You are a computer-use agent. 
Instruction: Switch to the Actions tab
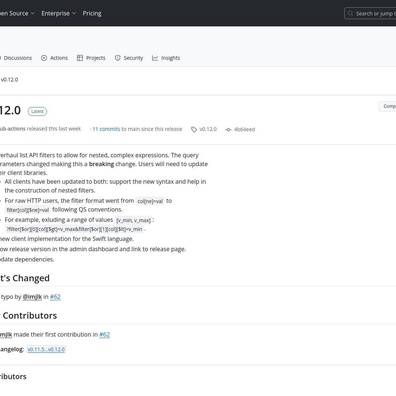pyautogui.click(x=54, y=58)
